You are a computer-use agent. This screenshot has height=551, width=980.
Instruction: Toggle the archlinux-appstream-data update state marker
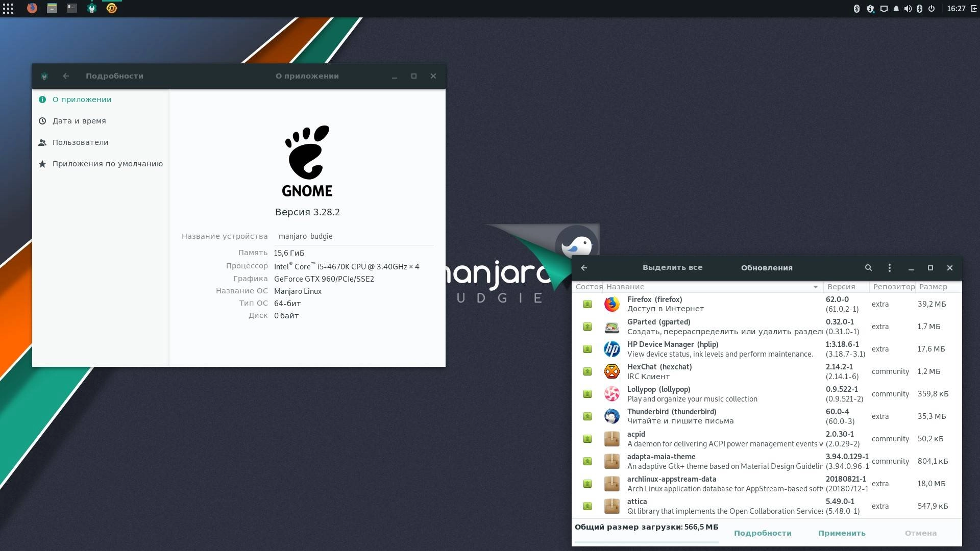(587, 484)
